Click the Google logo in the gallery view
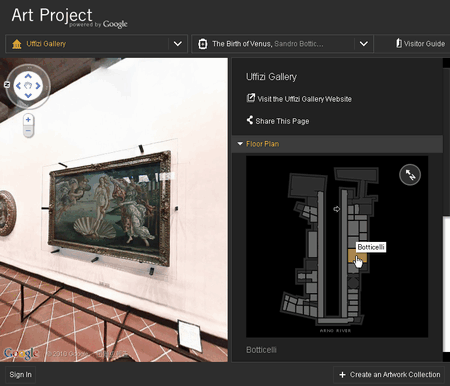 (21, 353)
